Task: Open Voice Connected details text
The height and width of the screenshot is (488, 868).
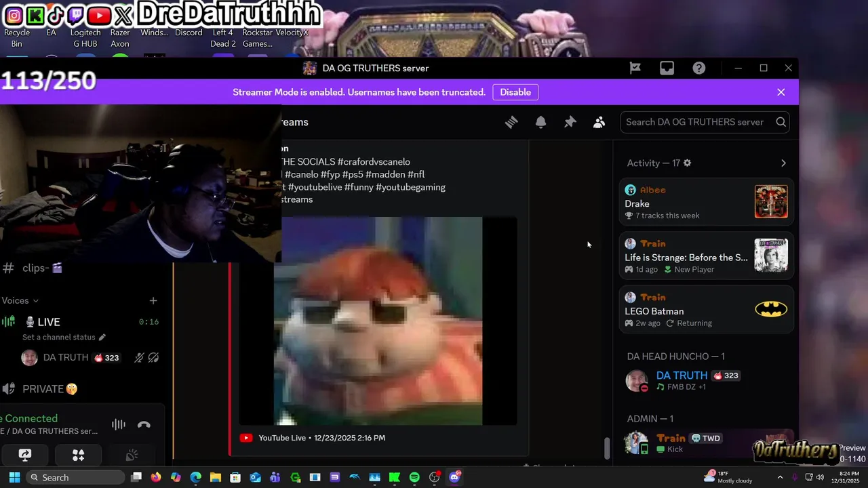Action: 30,418
